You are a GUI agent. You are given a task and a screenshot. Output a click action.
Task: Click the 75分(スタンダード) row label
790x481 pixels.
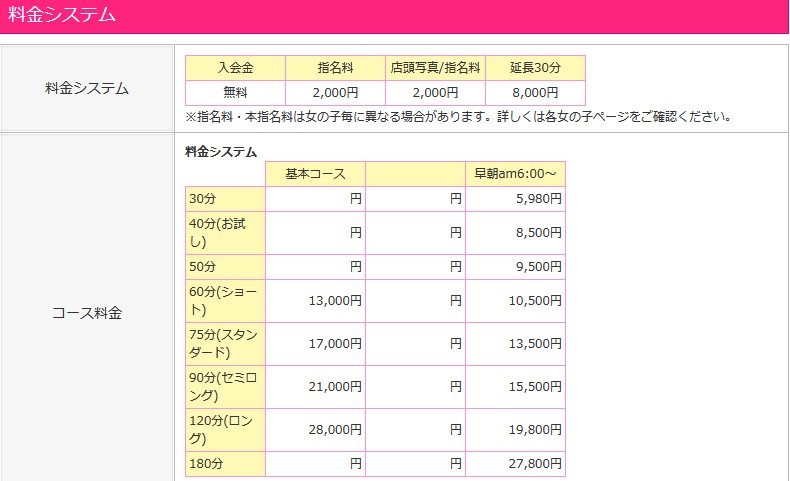(x=225, y=344)
